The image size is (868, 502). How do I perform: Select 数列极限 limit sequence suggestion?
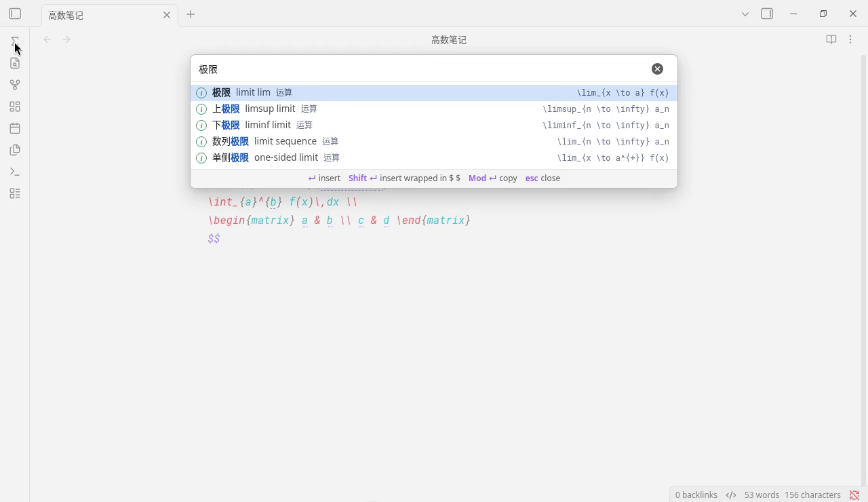[434, 141]
